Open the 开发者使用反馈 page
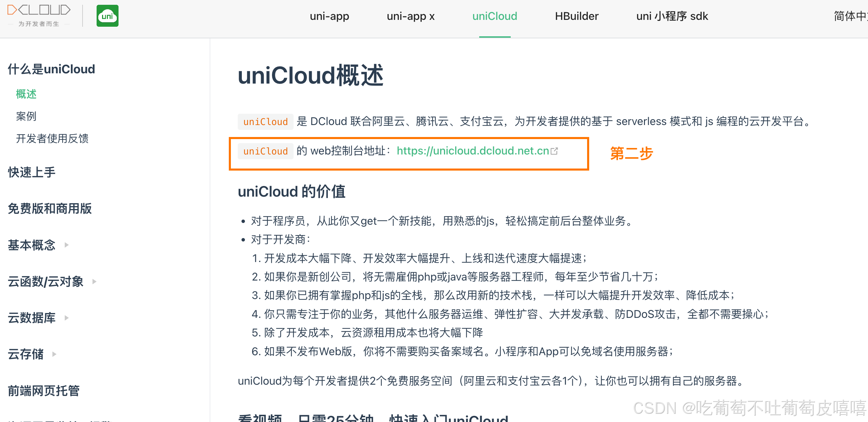The height and width of the screenshot is (422, 868). 52,138
